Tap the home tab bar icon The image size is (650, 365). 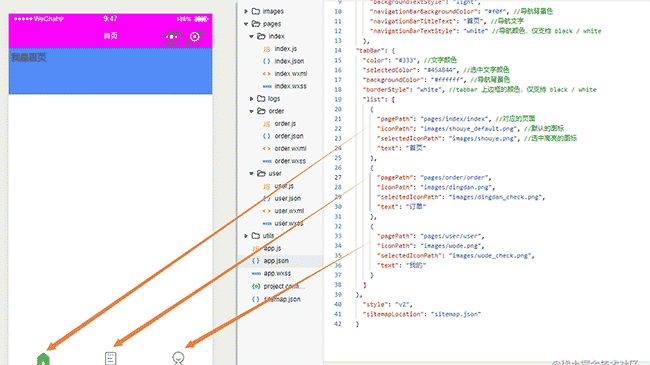[x=43, y=359]
